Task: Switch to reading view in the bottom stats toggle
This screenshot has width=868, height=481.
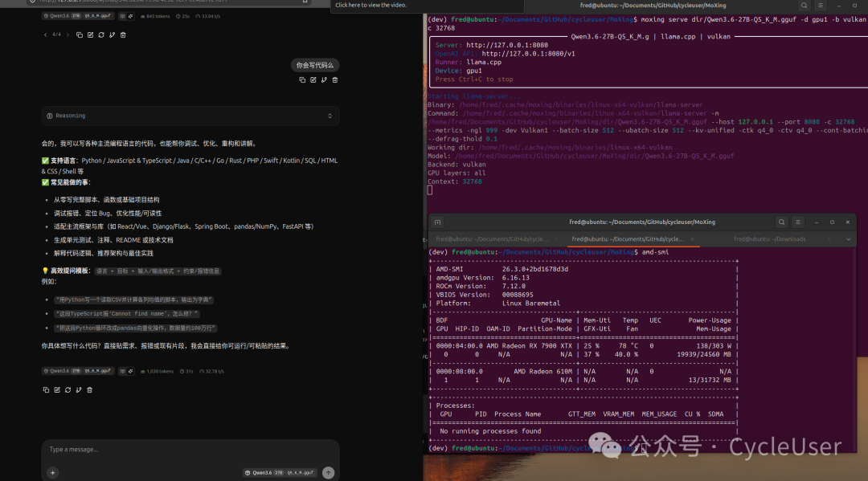Action: [122, 372]
